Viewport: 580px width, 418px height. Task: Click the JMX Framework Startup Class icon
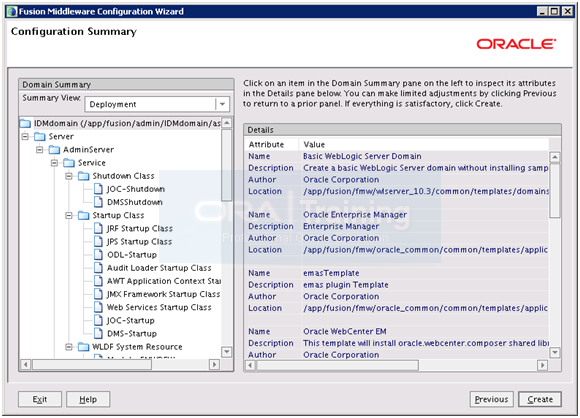[x=98, y=294]
